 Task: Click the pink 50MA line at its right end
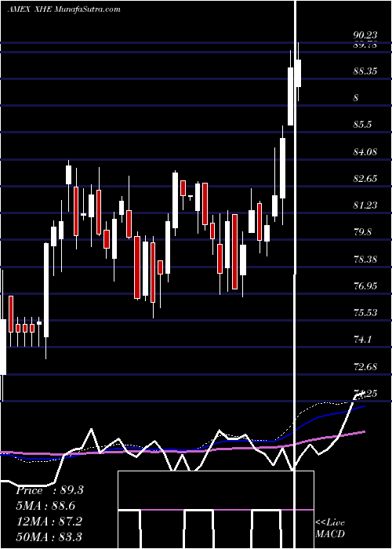364,432
